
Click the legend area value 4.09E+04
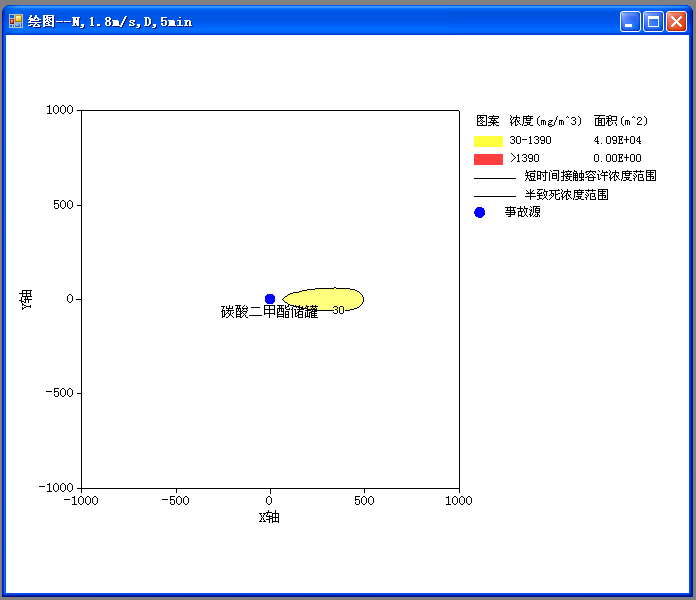pyautogui.click(x=617, y=140)
